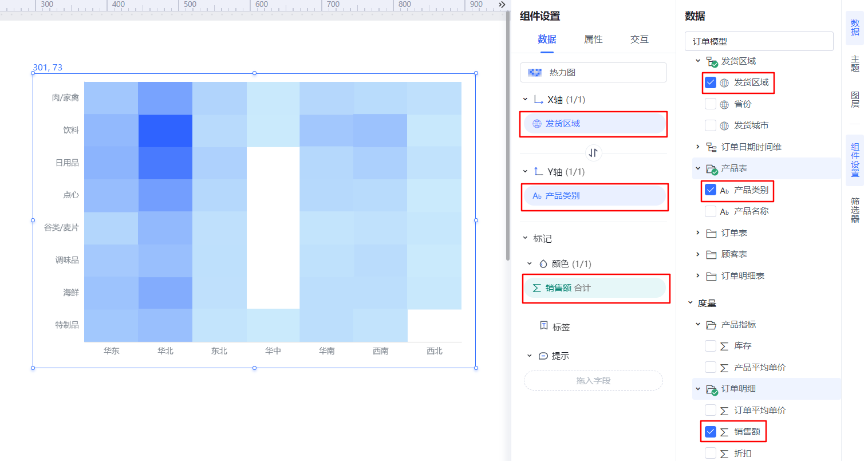Open the 订单模型 data model selector

(x=759, y=41)
